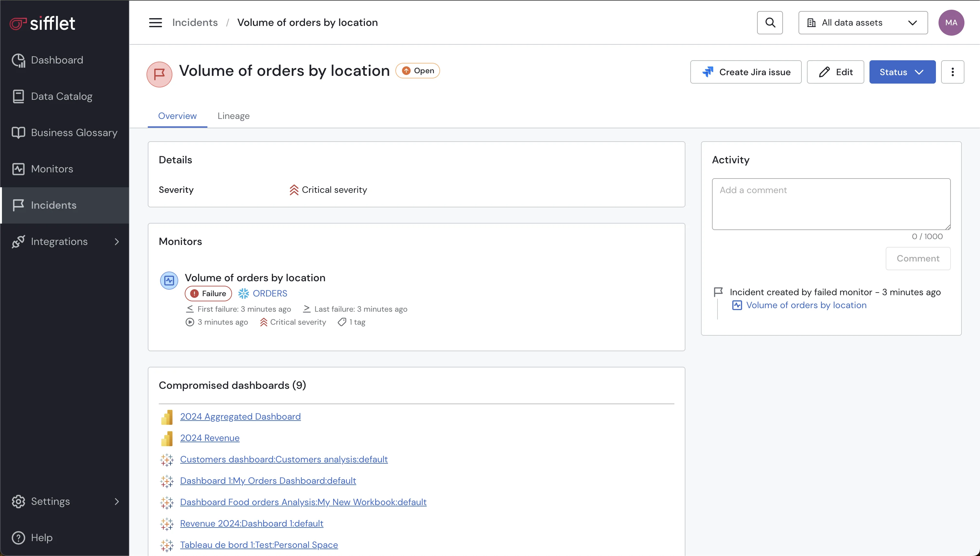Click the Tableau icon for Dashboard Food orders Analysis
Viewport: 980px width, 556px height.
point(167,503)
